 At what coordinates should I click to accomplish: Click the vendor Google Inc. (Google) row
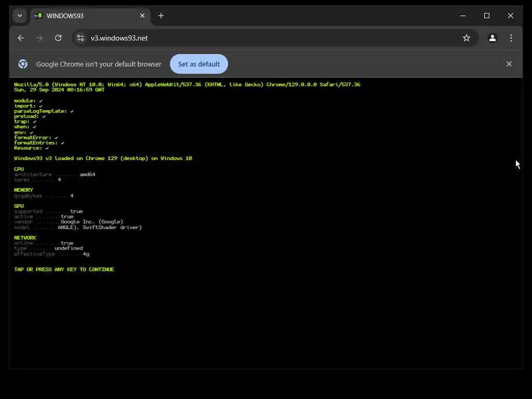[x=69, y=222]
